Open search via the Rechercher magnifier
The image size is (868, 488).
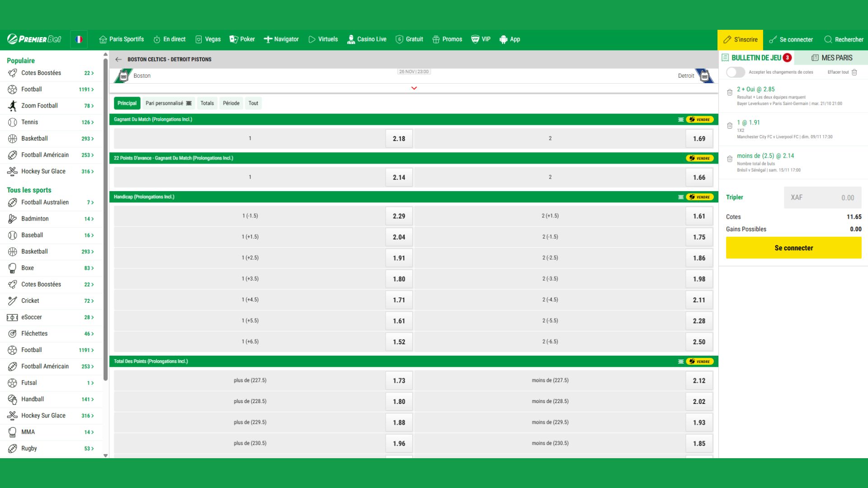pos(829,39)
